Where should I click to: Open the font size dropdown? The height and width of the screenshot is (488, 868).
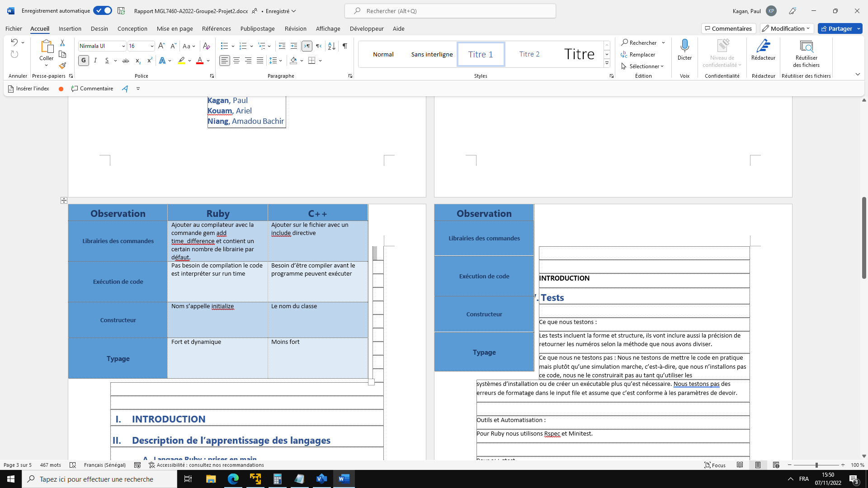[152, 46]
